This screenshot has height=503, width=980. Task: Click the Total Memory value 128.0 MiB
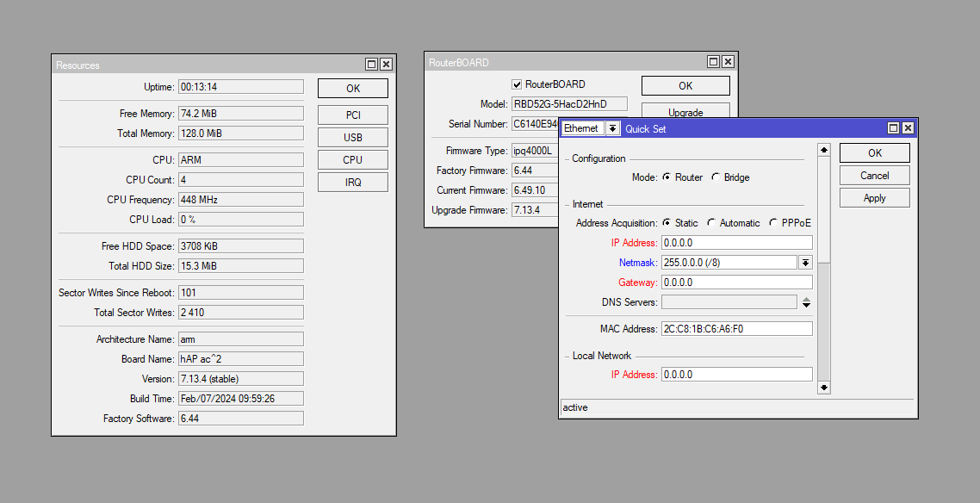click(x=240, y=134)
